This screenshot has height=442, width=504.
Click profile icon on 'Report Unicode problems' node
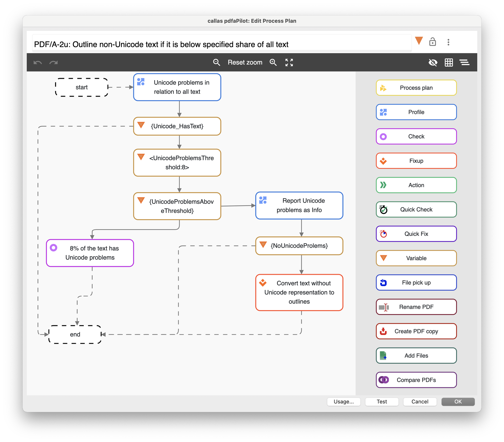pyautogui.click(x=263, y=200)
